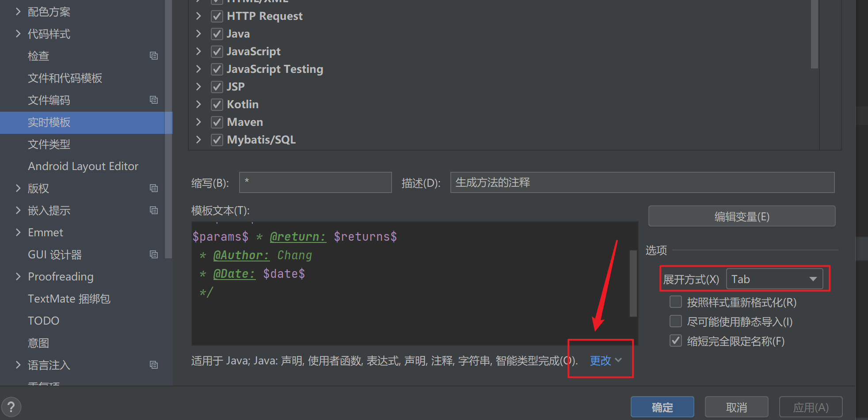
Task: Expand the Proofreading settings node
Action: (x=18, y=276)
